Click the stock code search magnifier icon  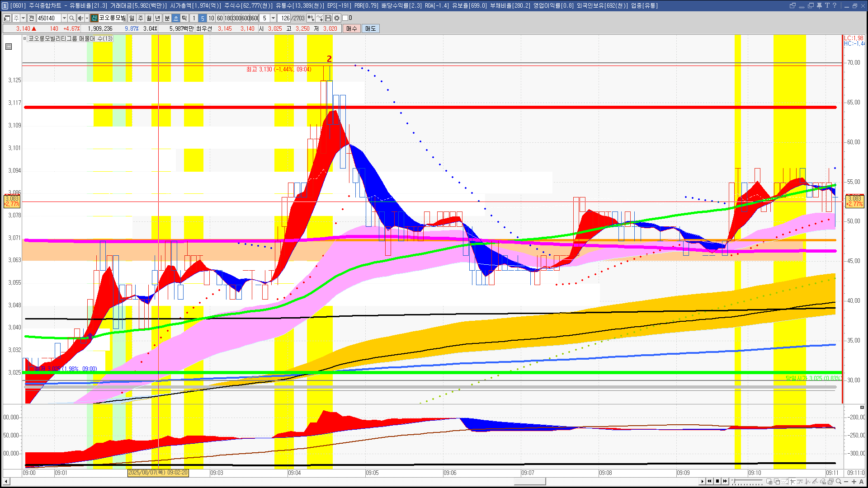click(x=71, y=18)
